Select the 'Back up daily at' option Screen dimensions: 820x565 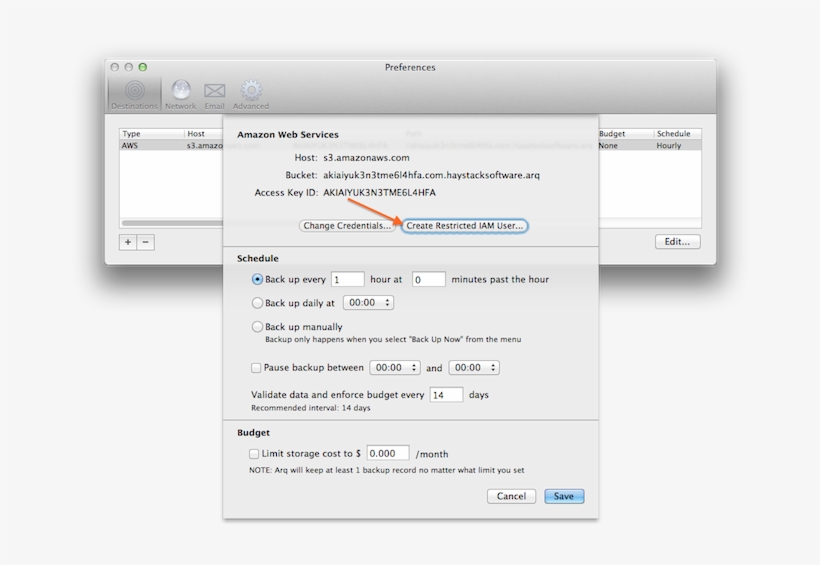tap(258, 303)
